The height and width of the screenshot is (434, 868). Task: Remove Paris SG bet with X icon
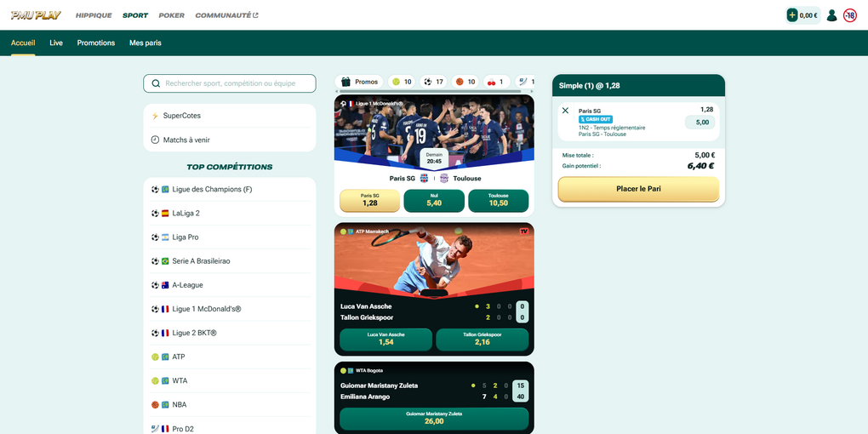565,110
